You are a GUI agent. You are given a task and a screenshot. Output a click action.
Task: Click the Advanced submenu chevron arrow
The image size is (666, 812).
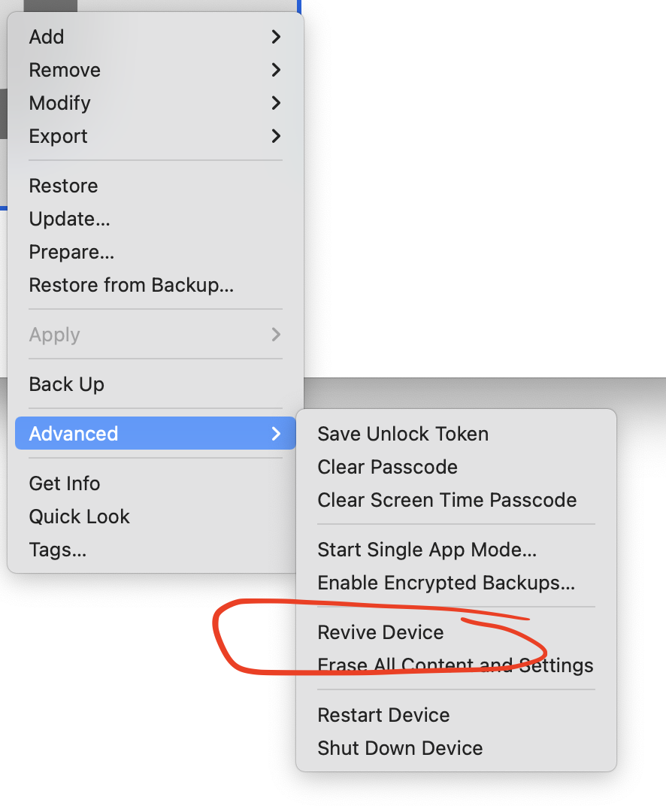tap(276, 434)
